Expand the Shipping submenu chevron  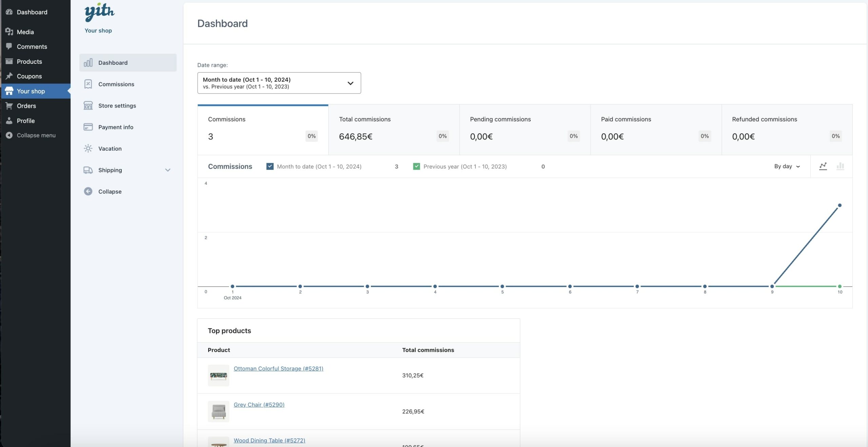167,170
